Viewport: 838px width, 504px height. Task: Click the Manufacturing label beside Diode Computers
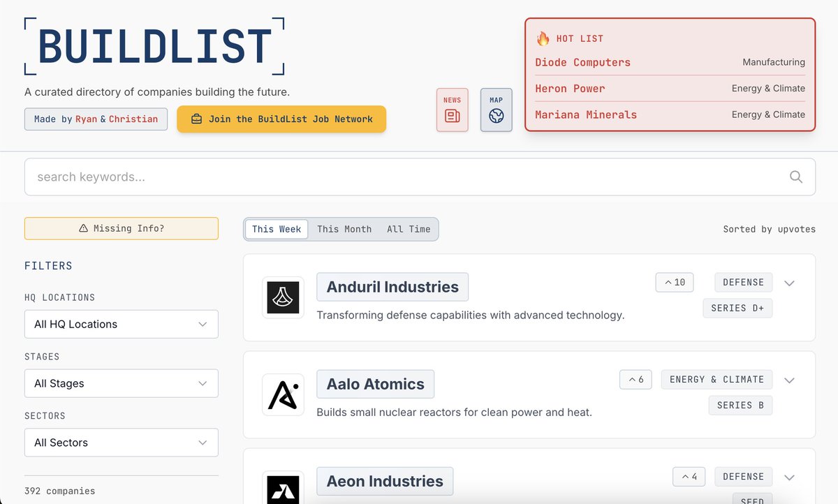tap(774, 62)
